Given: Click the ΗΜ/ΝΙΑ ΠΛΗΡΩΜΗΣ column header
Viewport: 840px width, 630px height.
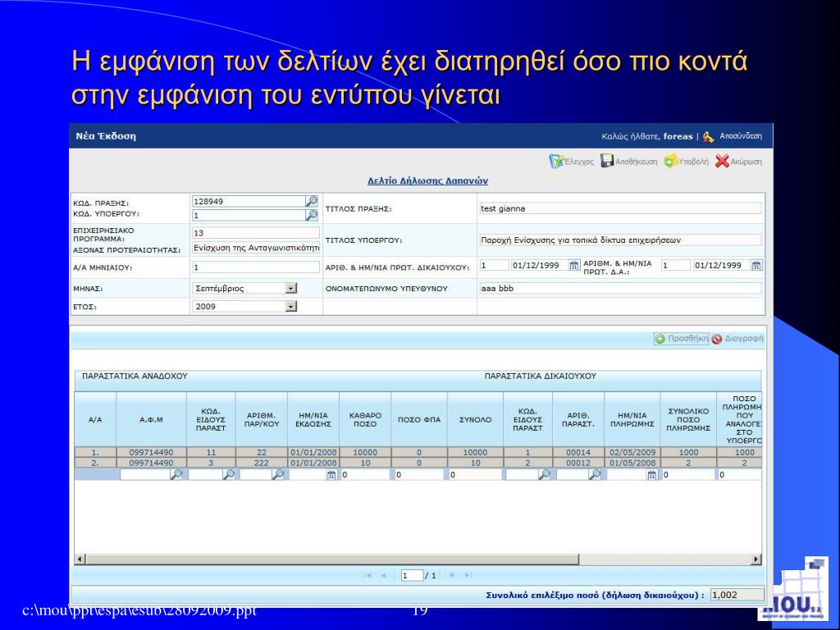Looking at the screenshot, I should tap(632, 419).
